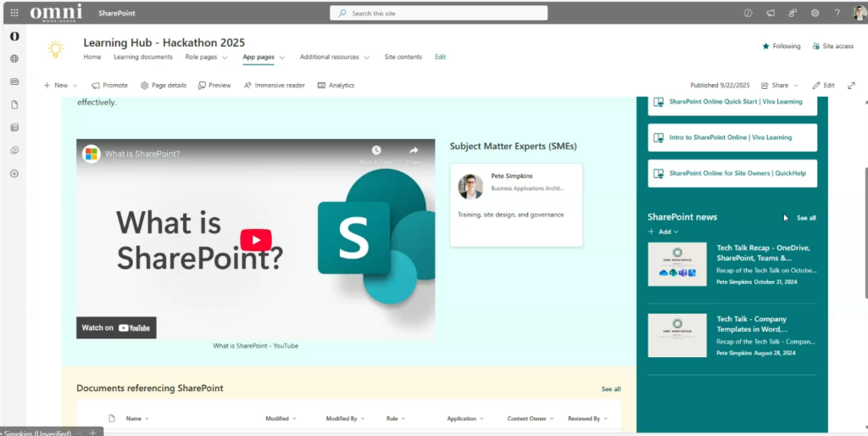Click the SharePoint app name in header
This screenshot has height=436, width=868.
pyautogui.click(x=117, y=13)
